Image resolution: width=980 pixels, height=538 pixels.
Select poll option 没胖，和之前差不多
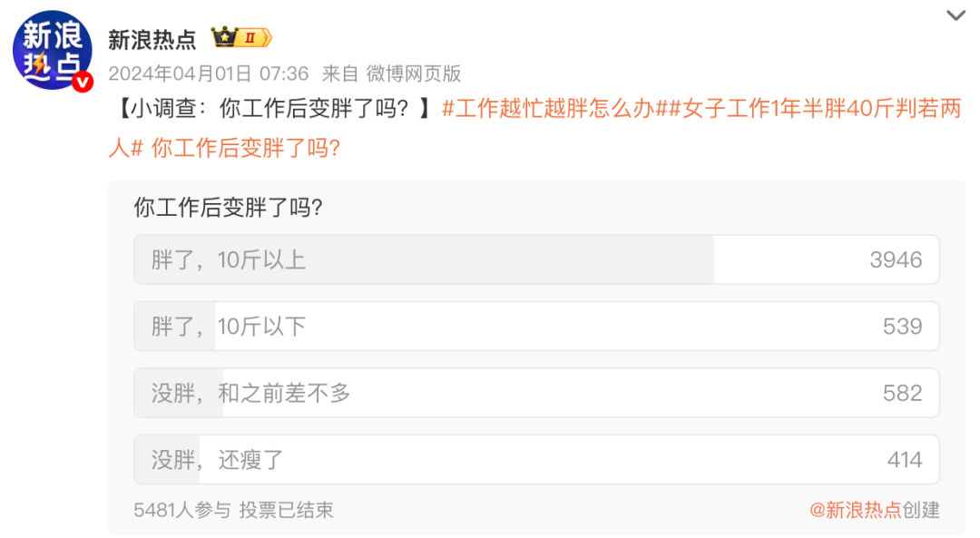point(536,393)
